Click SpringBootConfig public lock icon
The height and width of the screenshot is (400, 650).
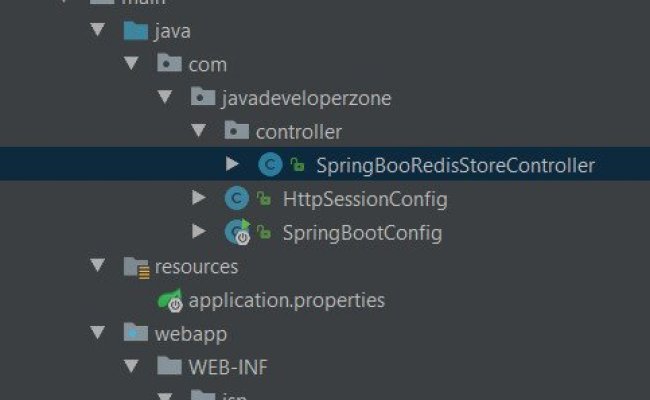(264, 232)
